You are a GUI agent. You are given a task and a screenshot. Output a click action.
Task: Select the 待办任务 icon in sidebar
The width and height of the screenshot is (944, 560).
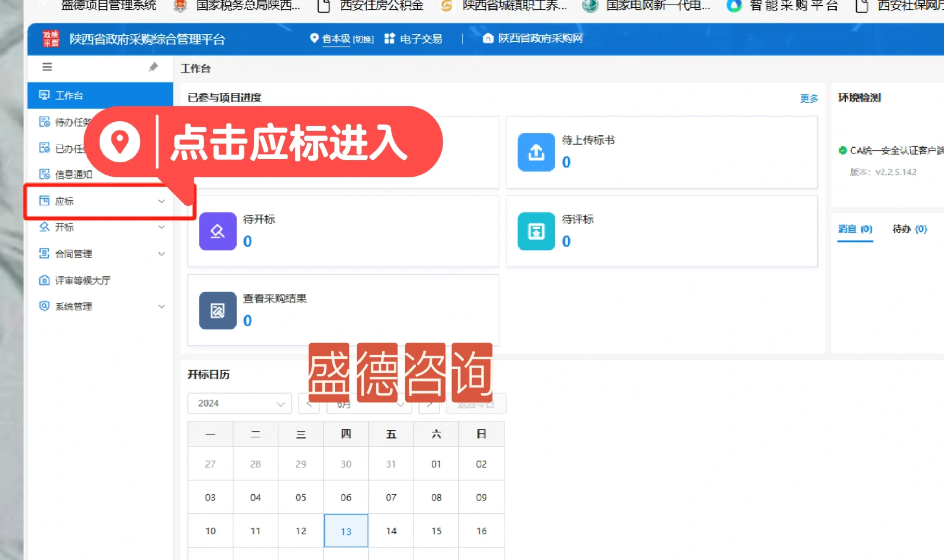click(44, 121)
